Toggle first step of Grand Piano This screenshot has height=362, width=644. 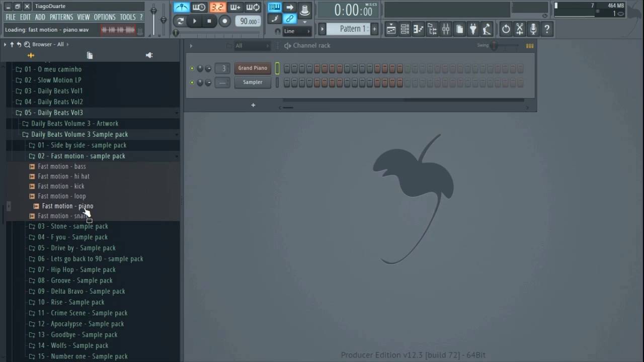pyautogui.click(x=287, y=68)
